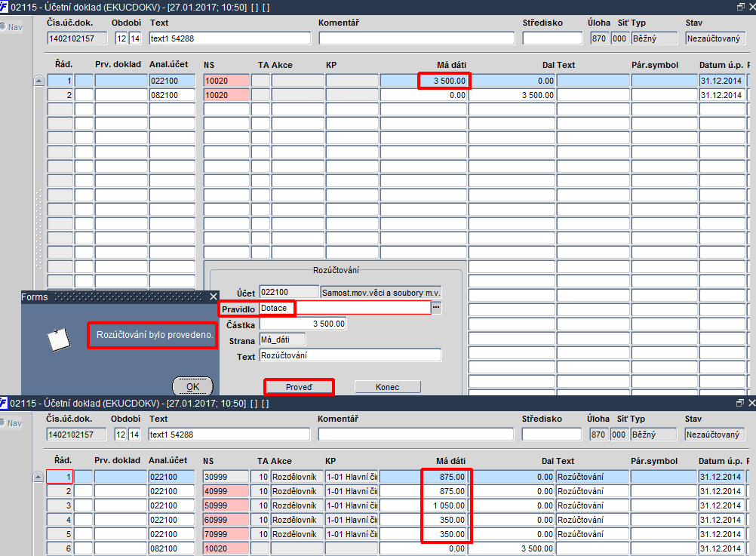Restore the lower Účetní doklad window
The width and height of the screenshot is (756, 556).
[x=740, y=403]
